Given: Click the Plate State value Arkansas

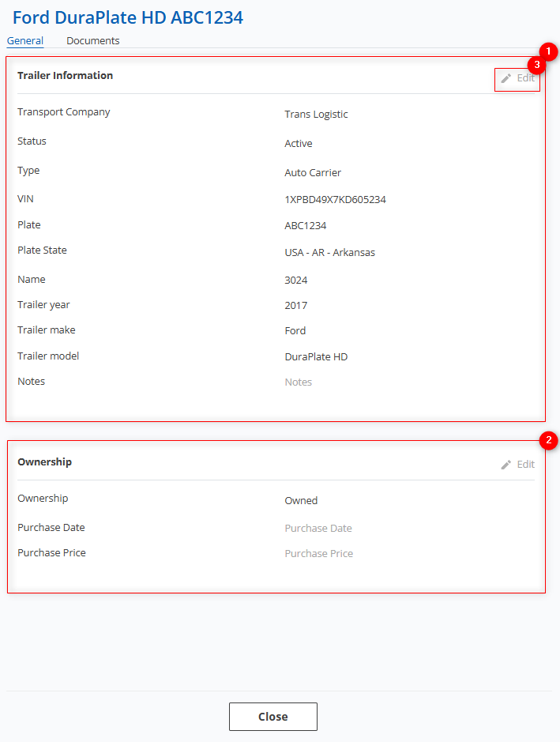Looking at the screenshot, I should [329, 253].
